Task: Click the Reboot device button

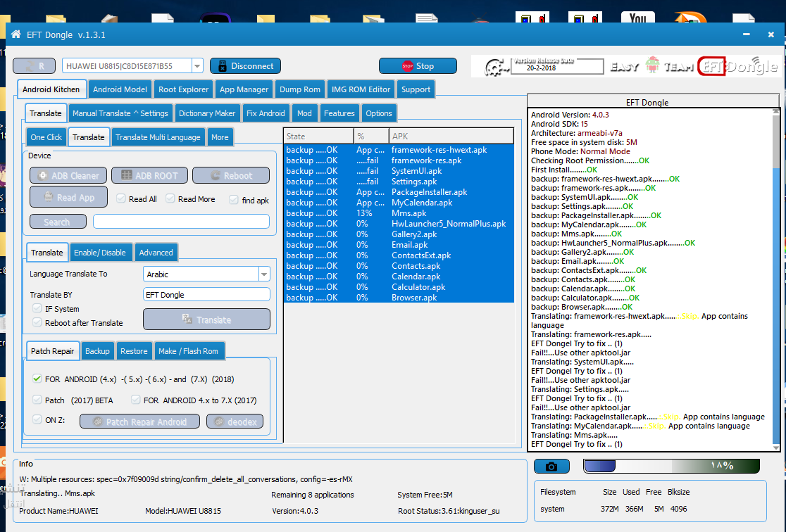Action: coord(231,175)
